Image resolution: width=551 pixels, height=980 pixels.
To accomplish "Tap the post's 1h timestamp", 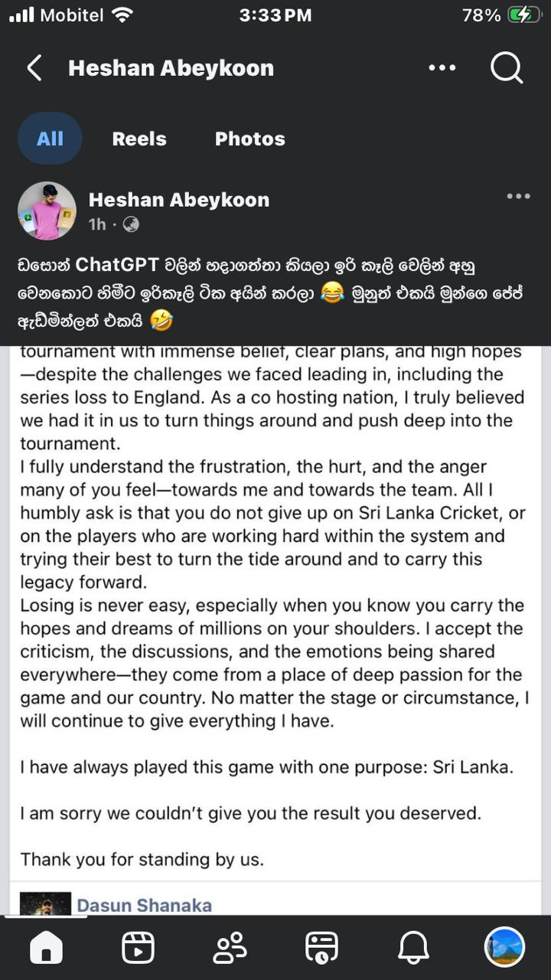I will tap(97, 224).
